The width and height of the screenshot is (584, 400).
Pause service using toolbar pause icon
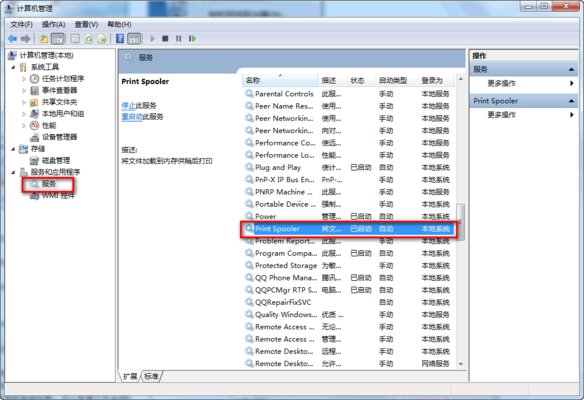click(x=179, y=38)
